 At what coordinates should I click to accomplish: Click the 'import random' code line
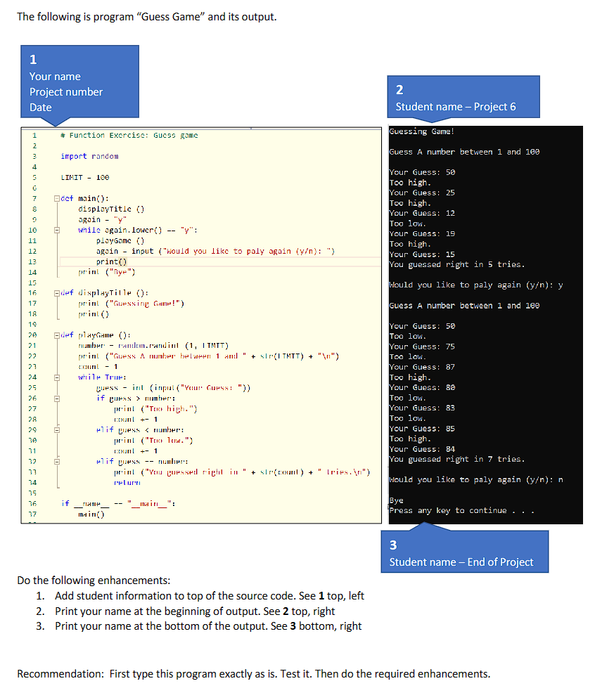click(x=89, y=156)
